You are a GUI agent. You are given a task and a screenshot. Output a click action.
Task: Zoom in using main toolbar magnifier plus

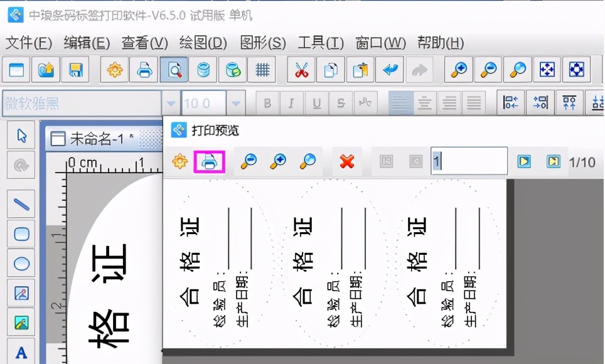[459, 70]
